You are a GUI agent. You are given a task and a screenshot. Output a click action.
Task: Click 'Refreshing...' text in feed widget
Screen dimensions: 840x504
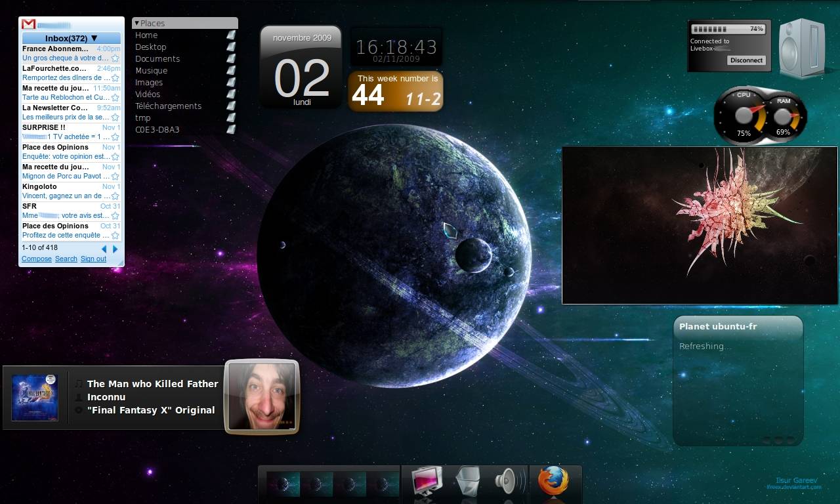[x=703, y=346]
